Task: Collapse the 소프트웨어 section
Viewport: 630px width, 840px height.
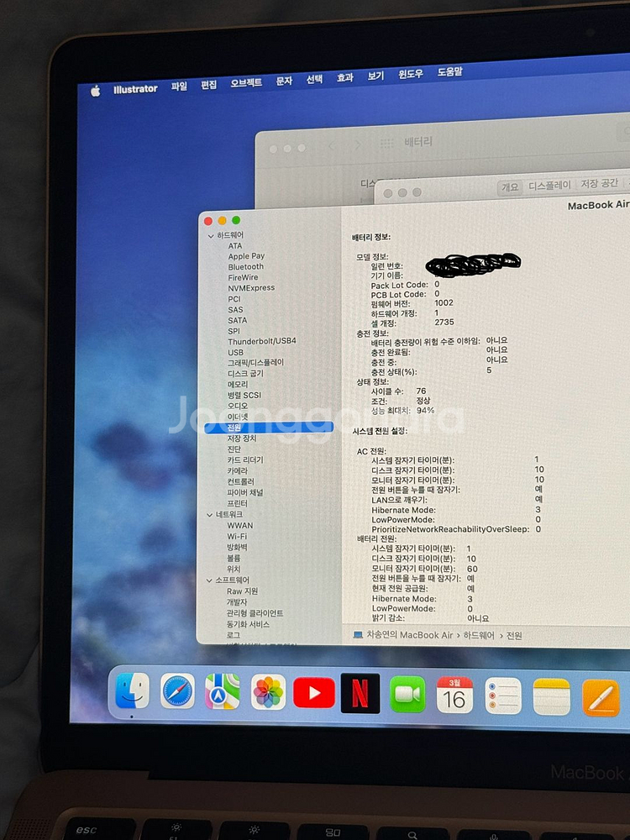Action: tap(209, 580)
